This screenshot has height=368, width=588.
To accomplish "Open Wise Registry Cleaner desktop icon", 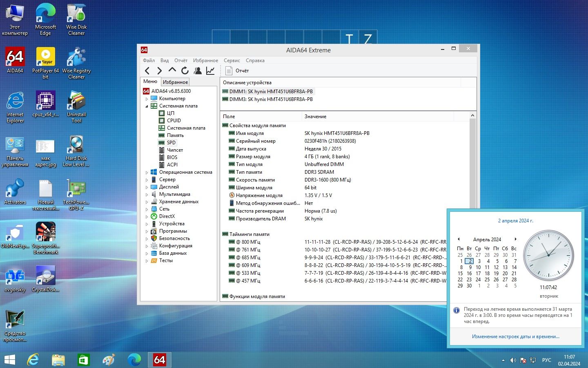I will pos(76,63).
